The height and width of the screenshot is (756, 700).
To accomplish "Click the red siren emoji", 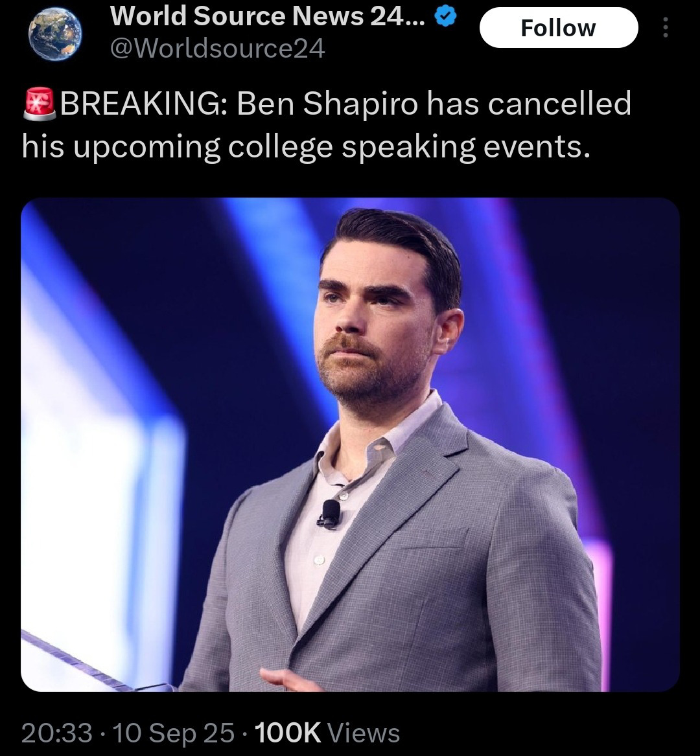I will click(x=40, y=104).
